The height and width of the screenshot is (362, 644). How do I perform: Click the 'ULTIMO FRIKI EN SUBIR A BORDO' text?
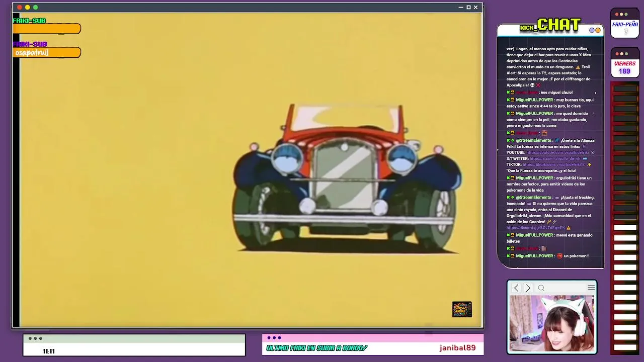(317, 348)
